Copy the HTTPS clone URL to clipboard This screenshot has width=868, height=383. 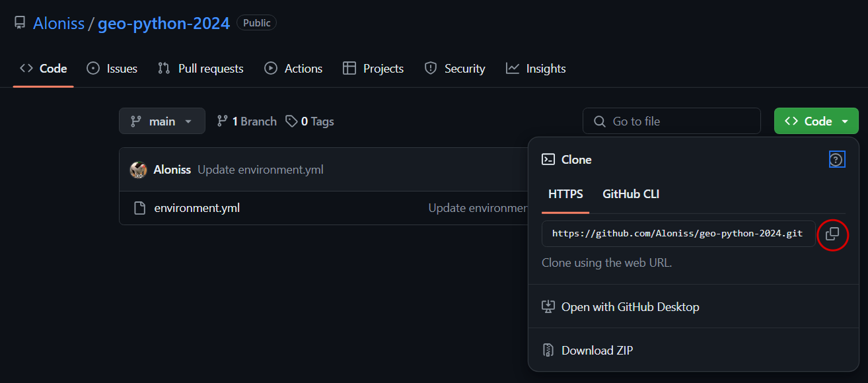coord(832,234)
